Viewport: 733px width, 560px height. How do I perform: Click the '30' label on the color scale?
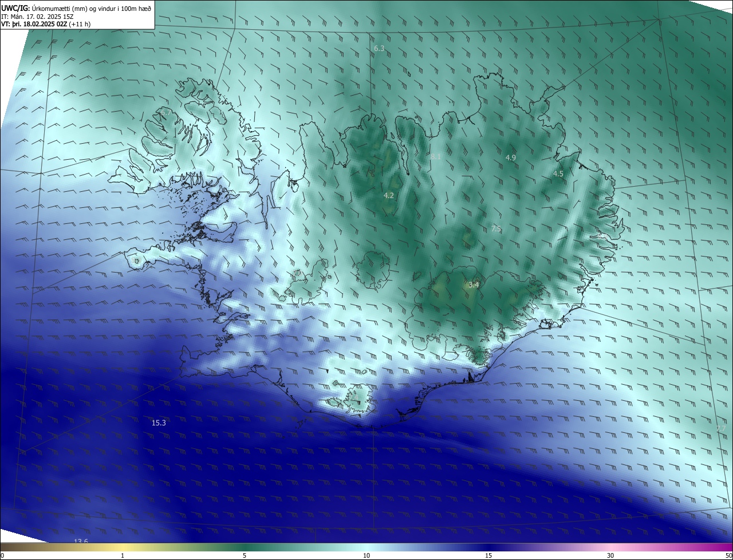click(610, 555)
